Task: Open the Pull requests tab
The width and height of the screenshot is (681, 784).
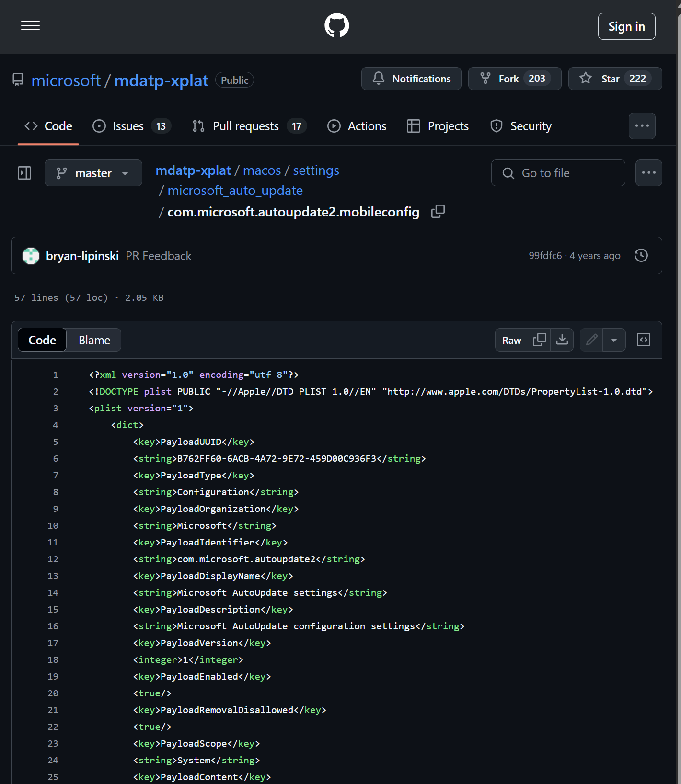Action: point(249,126)
